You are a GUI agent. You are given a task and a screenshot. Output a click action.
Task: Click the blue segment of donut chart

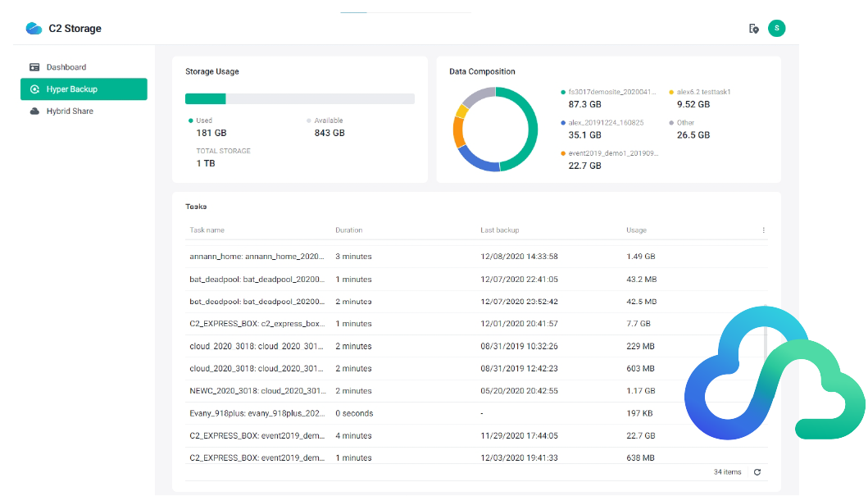[x=477, y=160]
